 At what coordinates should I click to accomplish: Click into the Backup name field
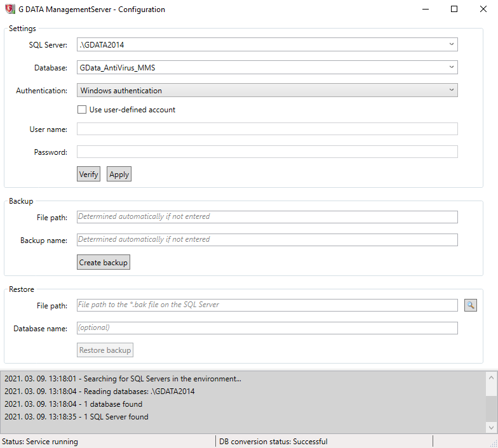267,240
